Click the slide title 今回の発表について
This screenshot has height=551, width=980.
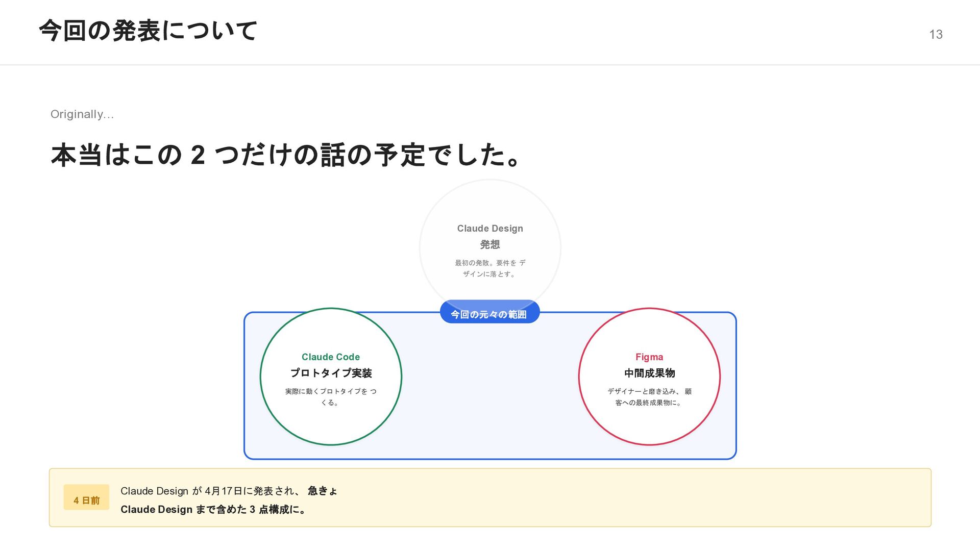point(148,31)
